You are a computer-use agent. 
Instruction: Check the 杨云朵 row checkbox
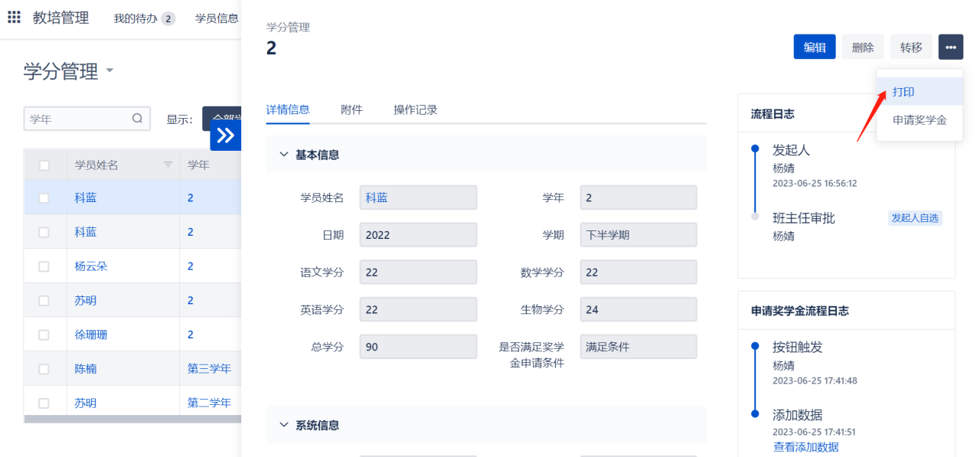click(44, 266)
